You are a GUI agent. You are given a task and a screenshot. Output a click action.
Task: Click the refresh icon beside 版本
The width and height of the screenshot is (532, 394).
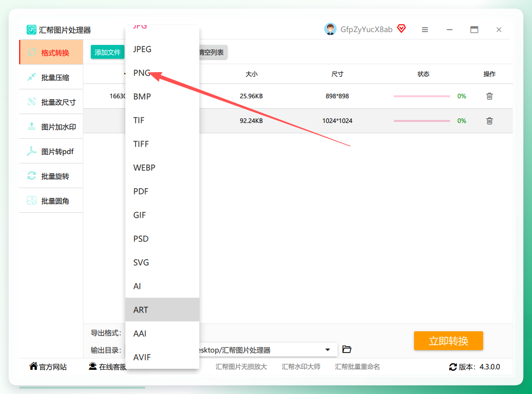click(x=453, y=367)
